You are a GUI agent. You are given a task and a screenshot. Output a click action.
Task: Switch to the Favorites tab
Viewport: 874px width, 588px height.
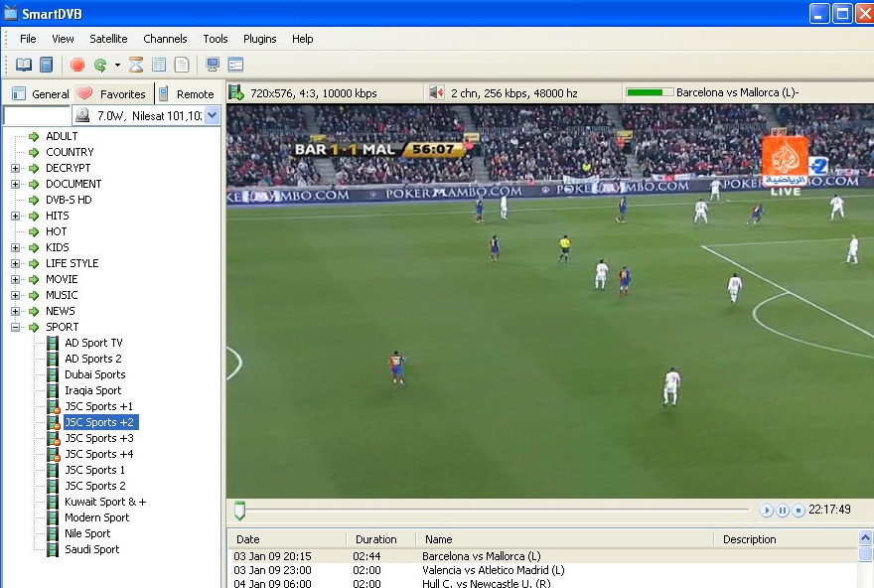coord(112,93)
